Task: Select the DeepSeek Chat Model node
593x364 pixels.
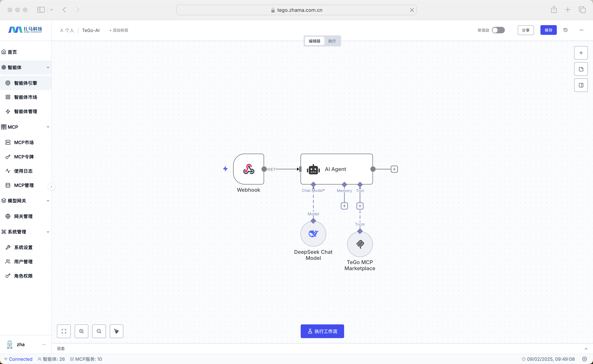Action: [x=313, y=234]
